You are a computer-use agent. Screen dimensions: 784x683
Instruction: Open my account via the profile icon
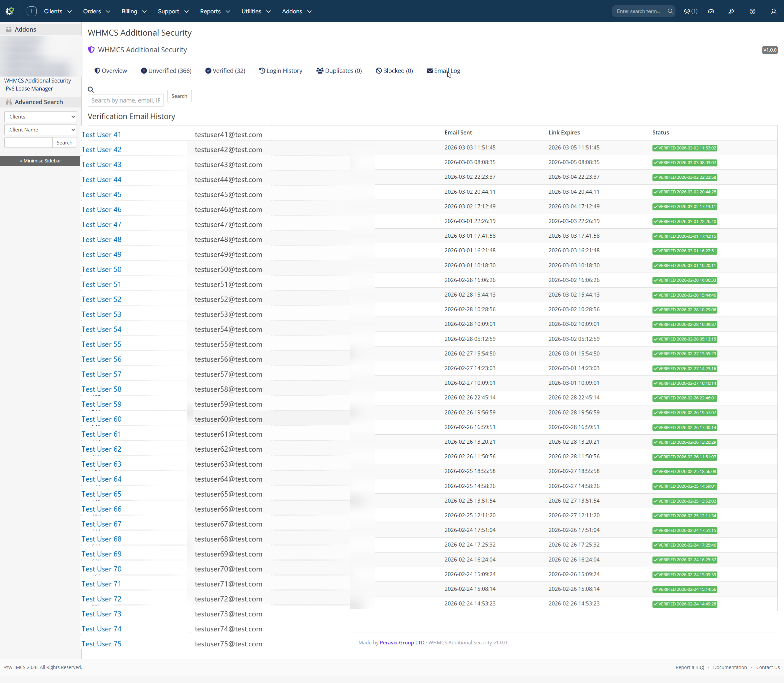tap(773, 11)
